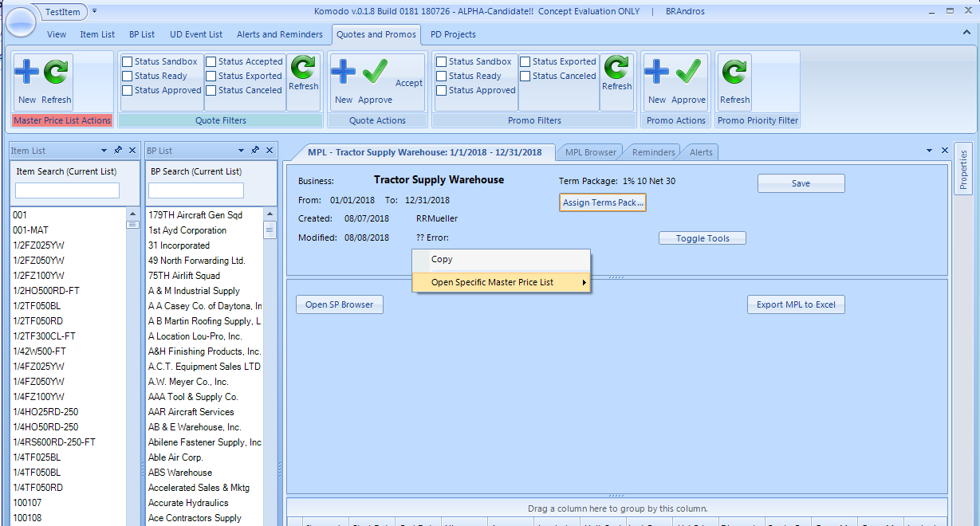Close the Item List panel

132,150
